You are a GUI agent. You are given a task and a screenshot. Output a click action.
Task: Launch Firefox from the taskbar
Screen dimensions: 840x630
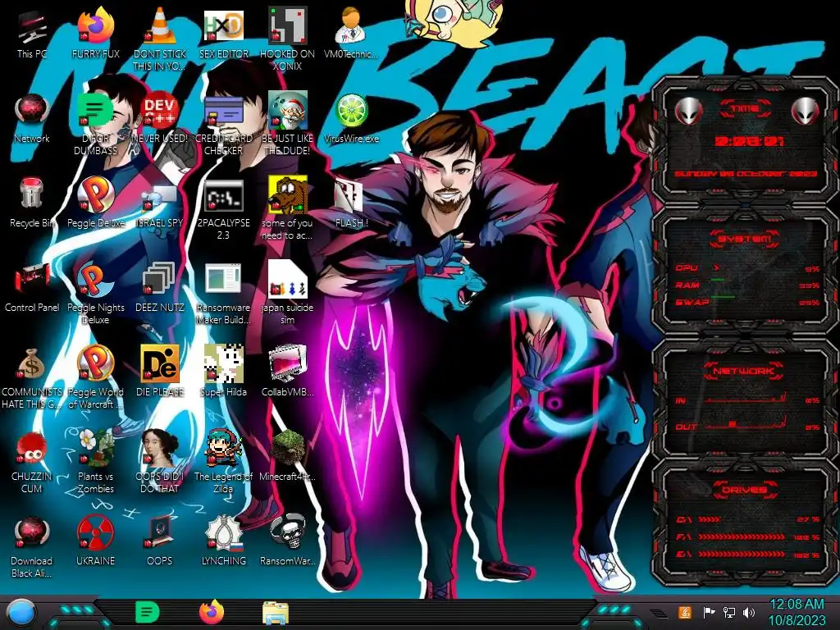point(212,612)
